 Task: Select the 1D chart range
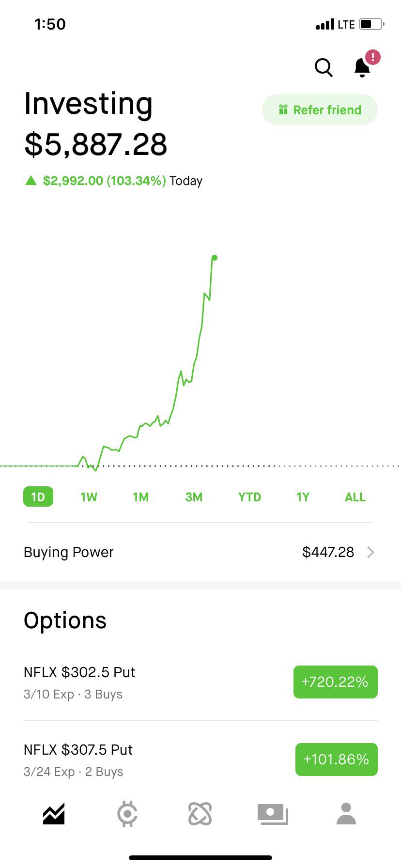point(38,497)
